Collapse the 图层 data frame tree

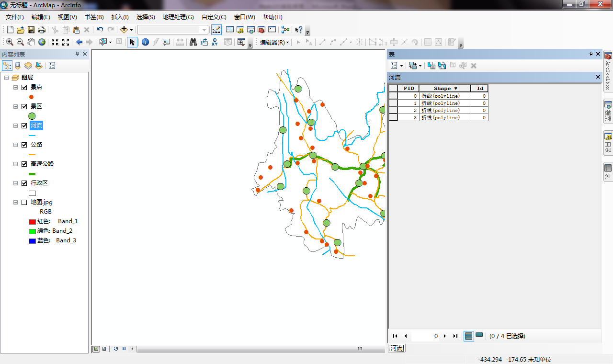[6, 78]
